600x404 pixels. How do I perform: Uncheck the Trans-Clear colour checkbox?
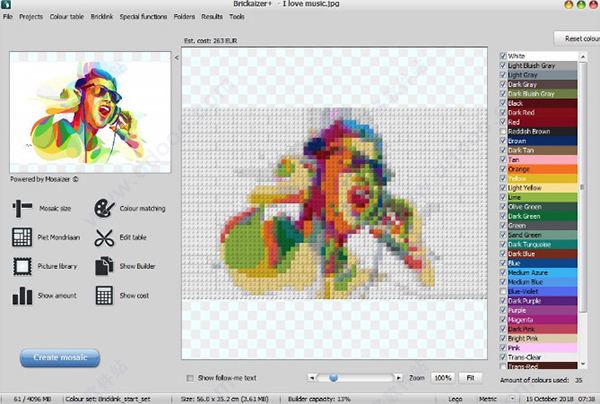(503, 357)
